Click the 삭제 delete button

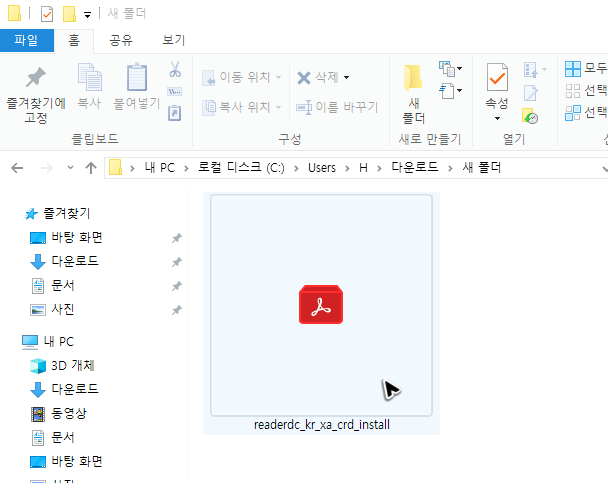(x=318, y=77)
